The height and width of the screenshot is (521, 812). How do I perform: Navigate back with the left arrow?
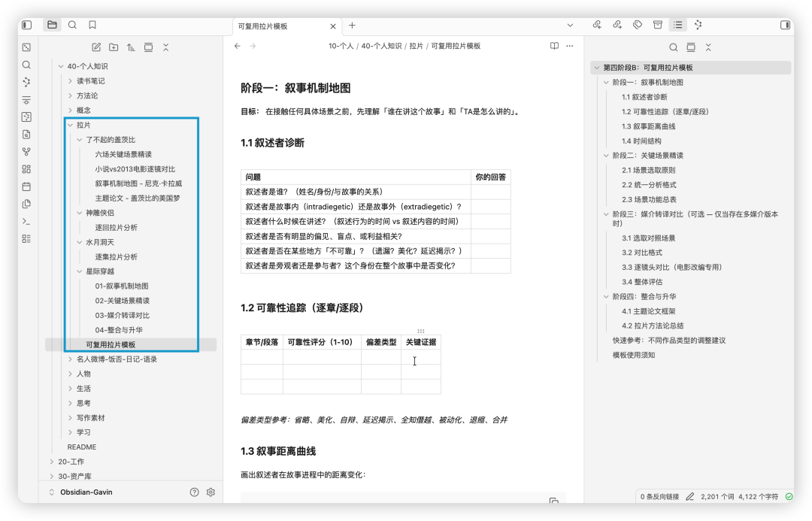(237, 46)
